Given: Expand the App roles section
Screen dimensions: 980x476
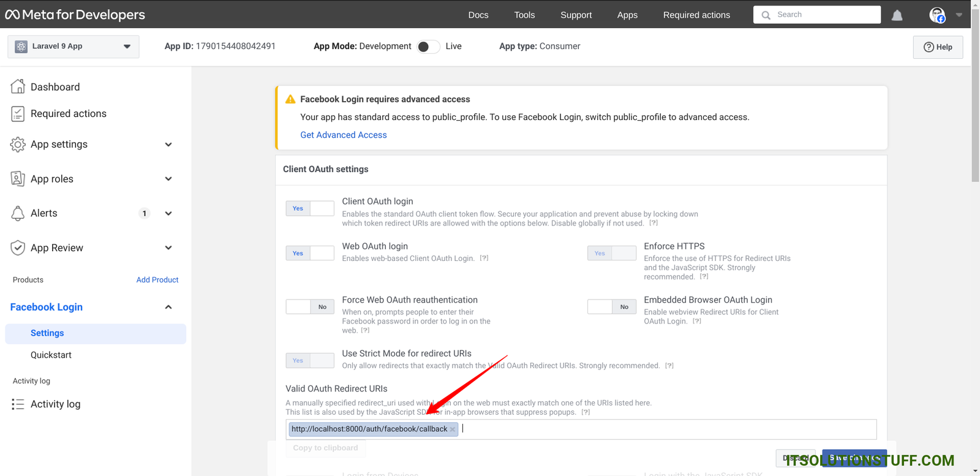Looking at the screenshot, I should [168, 179].
